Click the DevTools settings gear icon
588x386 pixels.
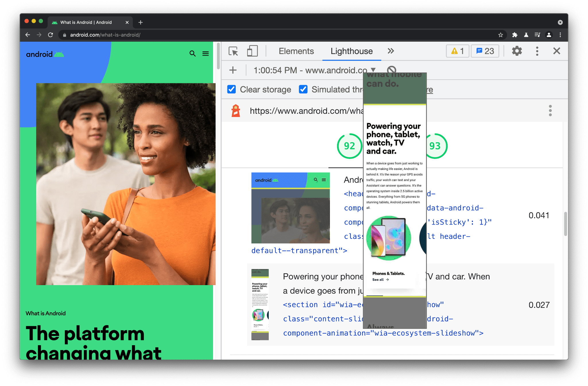point(516,51)
